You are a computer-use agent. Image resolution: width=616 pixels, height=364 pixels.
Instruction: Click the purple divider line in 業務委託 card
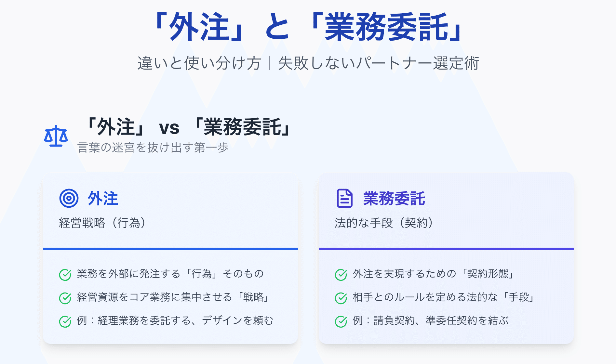coord(446,249)
